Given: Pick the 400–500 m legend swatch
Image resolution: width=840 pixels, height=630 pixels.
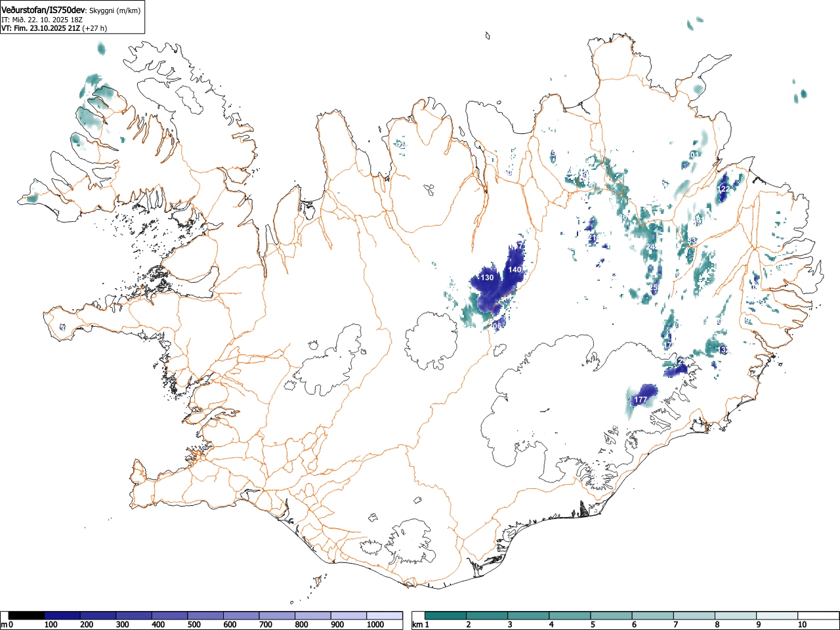Looking at the screenshot, I should pos(169,616).
